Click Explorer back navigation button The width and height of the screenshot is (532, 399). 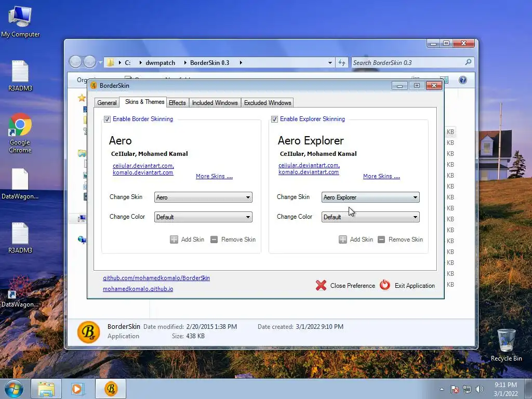[75, 62]
